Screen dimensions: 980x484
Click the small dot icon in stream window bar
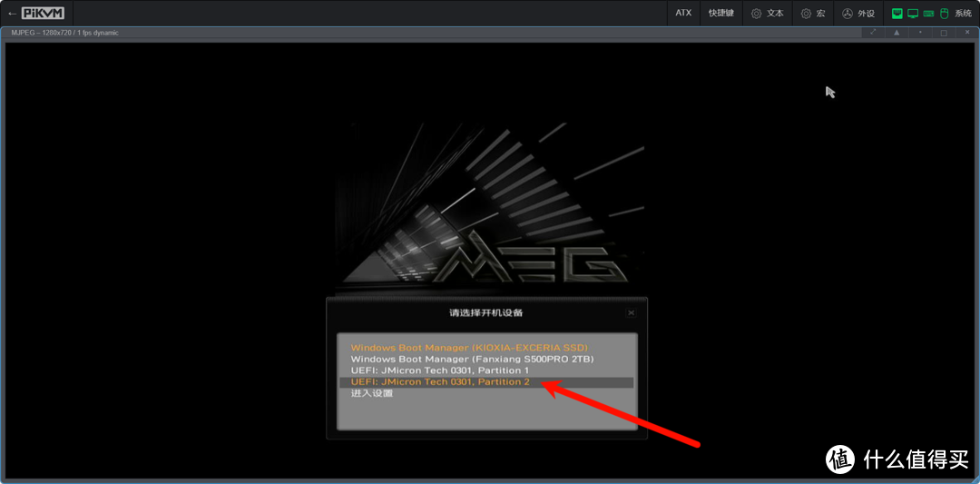tap(920, 33)
